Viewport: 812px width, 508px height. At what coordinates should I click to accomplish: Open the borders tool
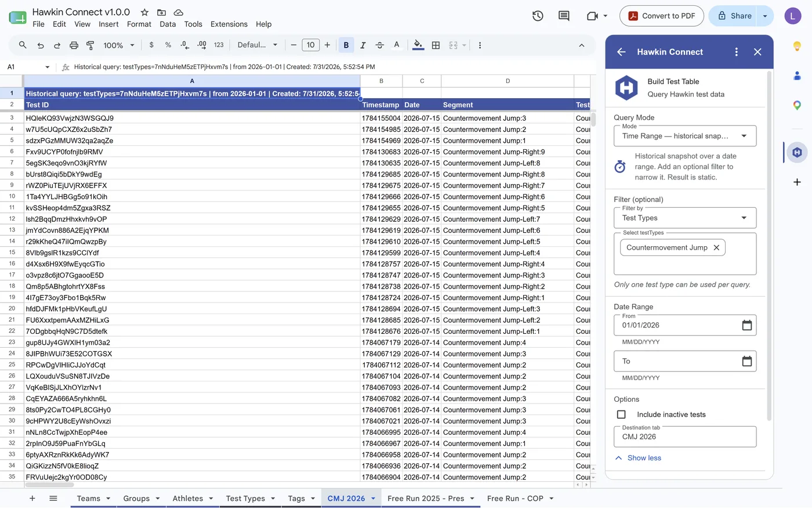436,45
